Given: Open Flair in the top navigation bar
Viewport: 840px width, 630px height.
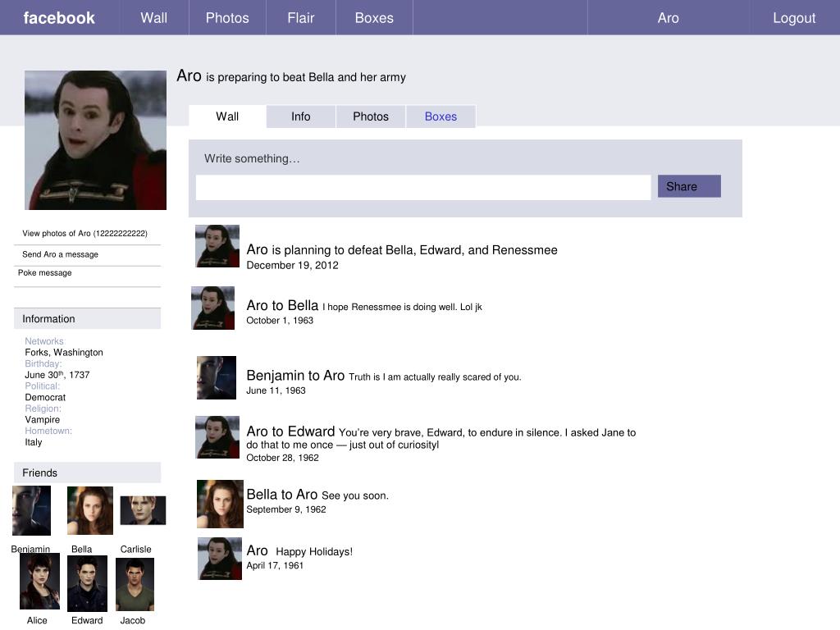Looking at the screenshot, I should point(300,18).
